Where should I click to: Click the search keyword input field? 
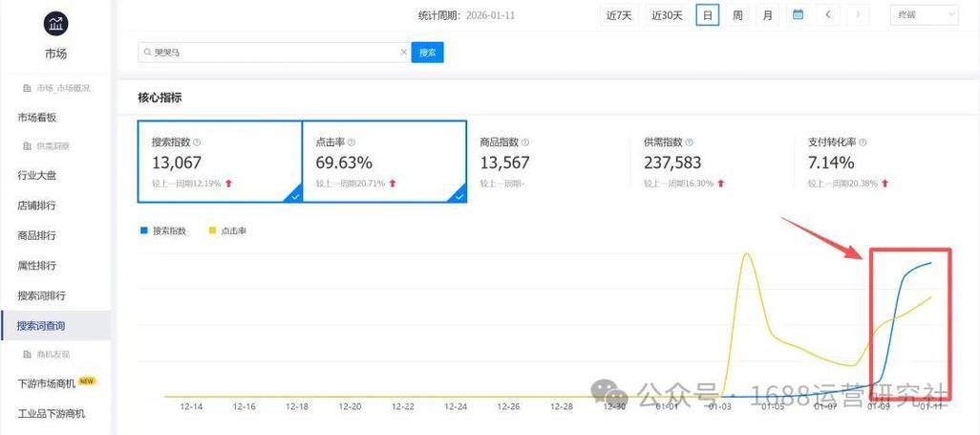coord(272,53)
